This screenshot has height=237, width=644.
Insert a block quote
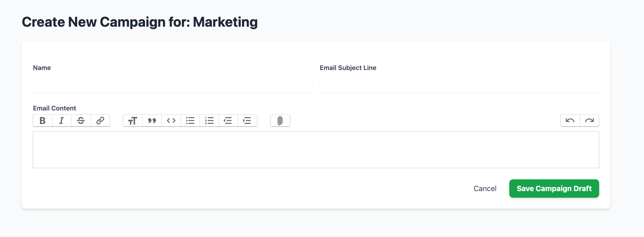click(x=152, y=121)
